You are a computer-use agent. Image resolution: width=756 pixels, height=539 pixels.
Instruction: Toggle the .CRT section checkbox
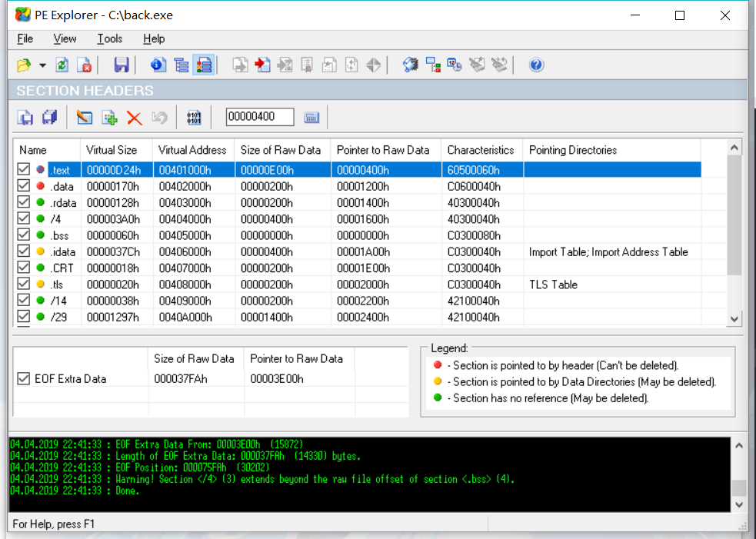24,268
